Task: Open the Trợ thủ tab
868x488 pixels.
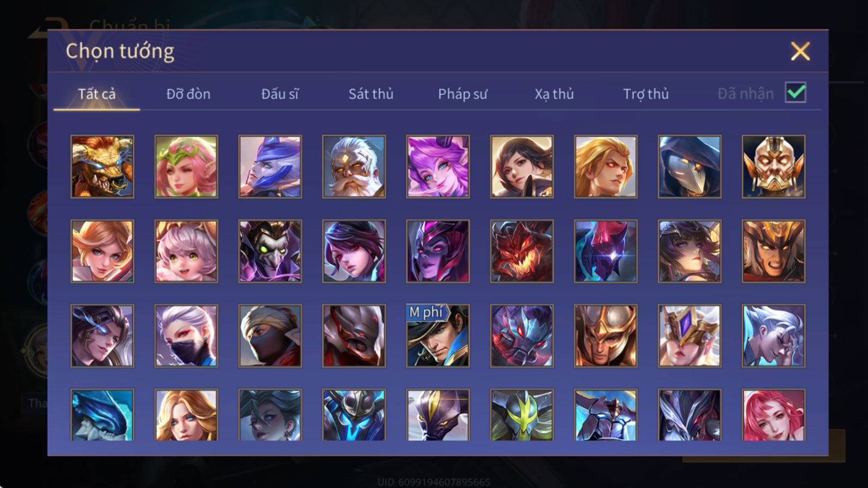Action: click(646, 94)
